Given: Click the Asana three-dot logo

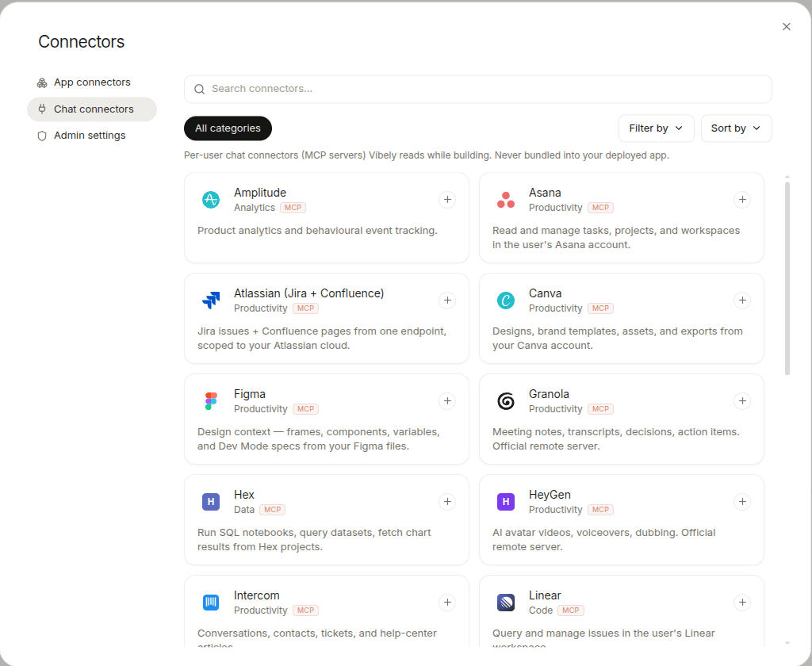Looking at the screenshot, I should (506, 199).
